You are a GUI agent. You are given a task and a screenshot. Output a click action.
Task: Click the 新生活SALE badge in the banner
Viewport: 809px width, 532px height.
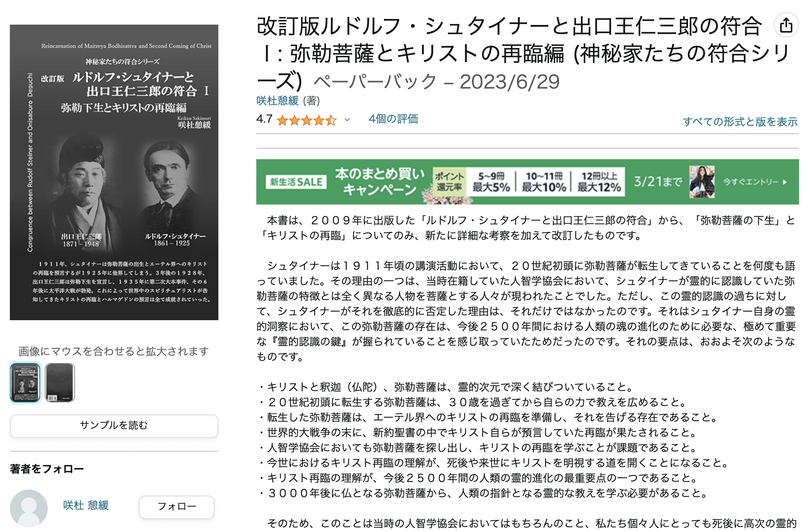(x=296, y=182)
